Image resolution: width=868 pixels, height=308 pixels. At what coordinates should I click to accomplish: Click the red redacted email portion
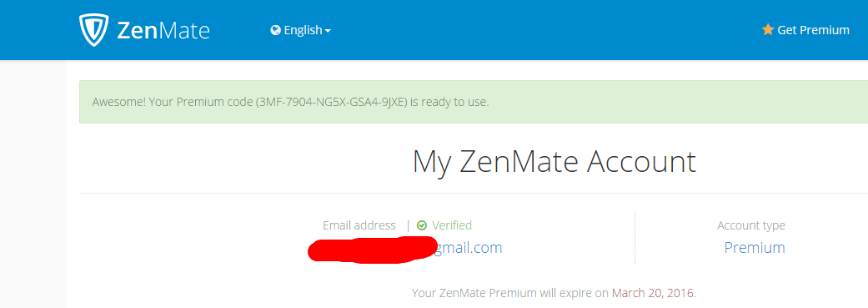tap(372, 250)
